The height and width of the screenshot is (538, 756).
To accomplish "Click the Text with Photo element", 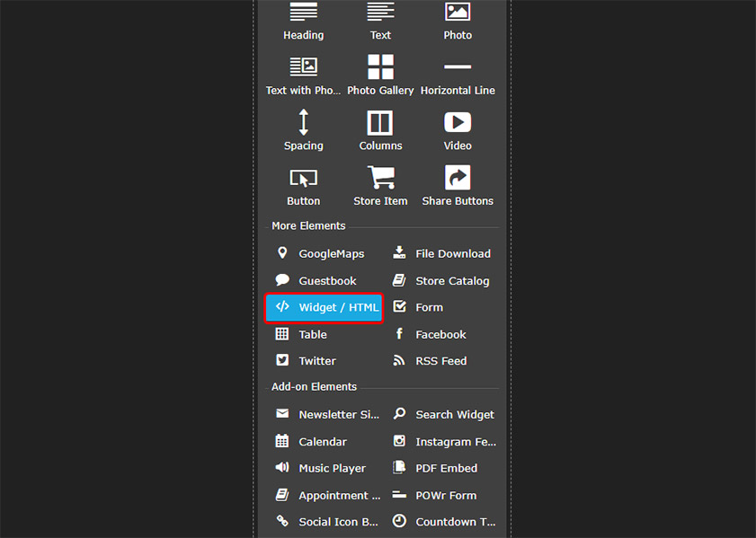I will pos(303,67).
